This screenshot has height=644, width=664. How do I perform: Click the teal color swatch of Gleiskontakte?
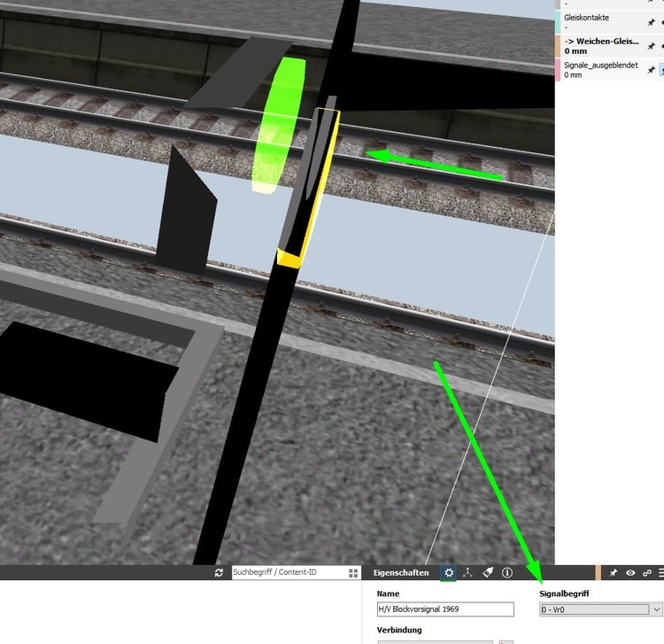click(x=558, y=22)
